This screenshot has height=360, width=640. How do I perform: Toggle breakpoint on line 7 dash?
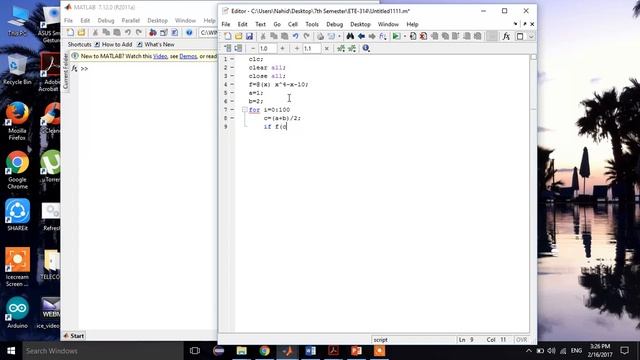coord(232,110)
